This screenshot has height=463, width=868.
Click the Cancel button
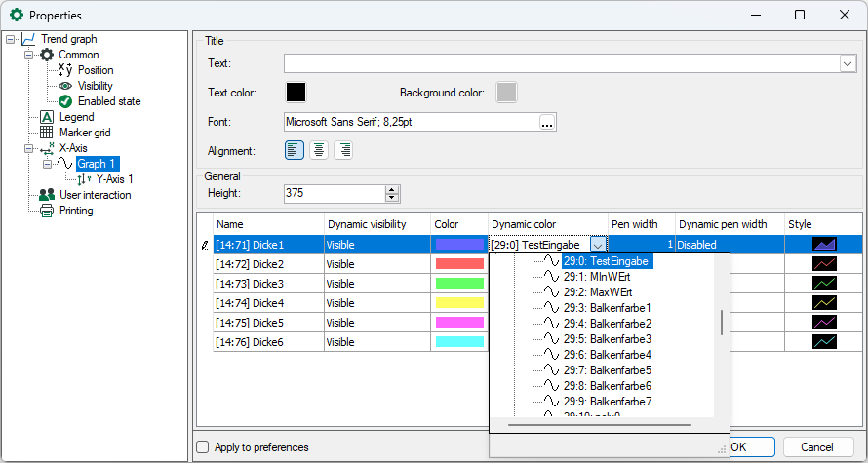click(818, 446)
